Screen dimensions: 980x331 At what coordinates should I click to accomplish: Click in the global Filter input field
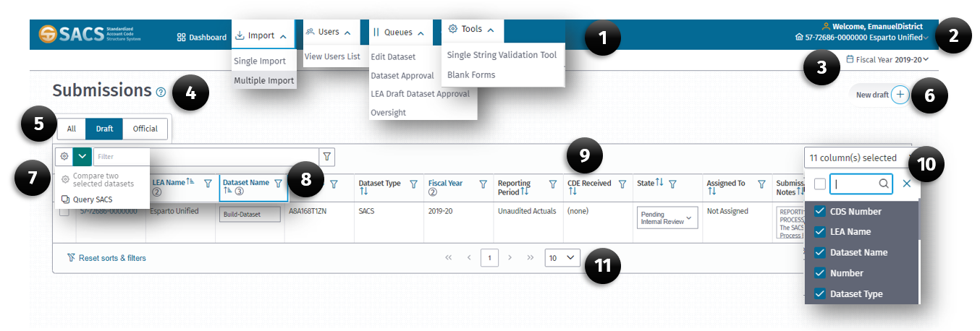(x=206, y=156)
